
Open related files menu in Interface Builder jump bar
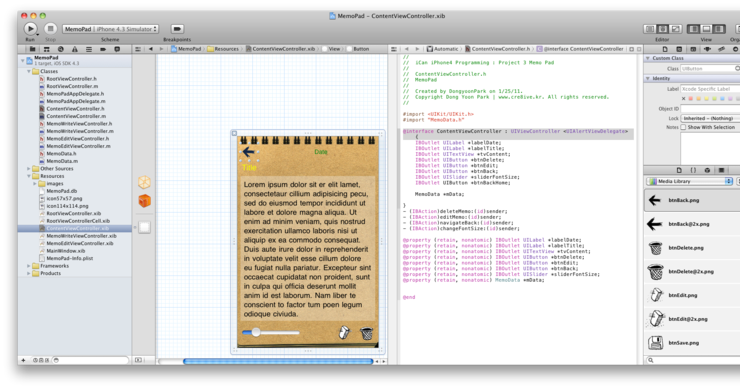pos(138,49)
